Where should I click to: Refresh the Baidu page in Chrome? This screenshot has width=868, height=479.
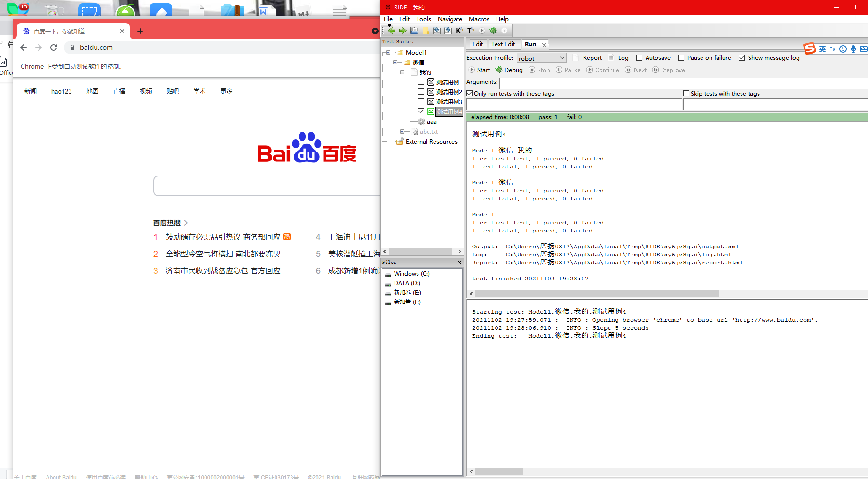(x=53, y=47)
